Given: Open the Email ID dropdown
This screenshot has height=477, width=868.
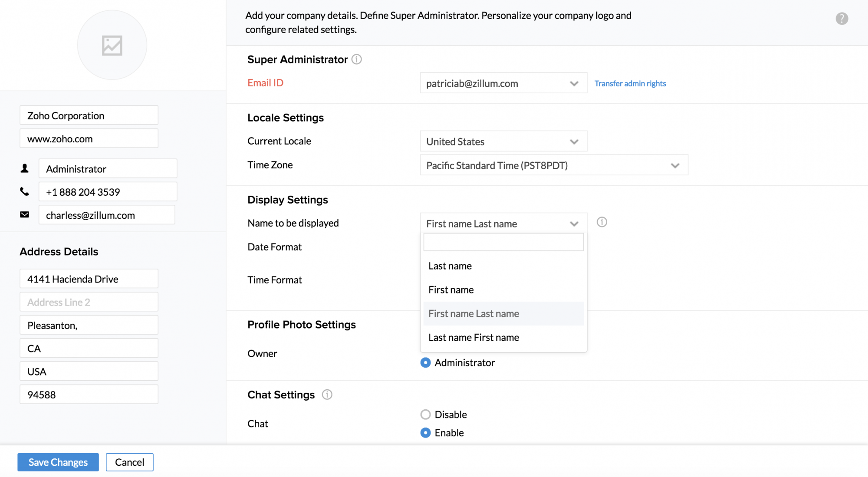Looking at the screenshot, I should (x=503, y=83).
